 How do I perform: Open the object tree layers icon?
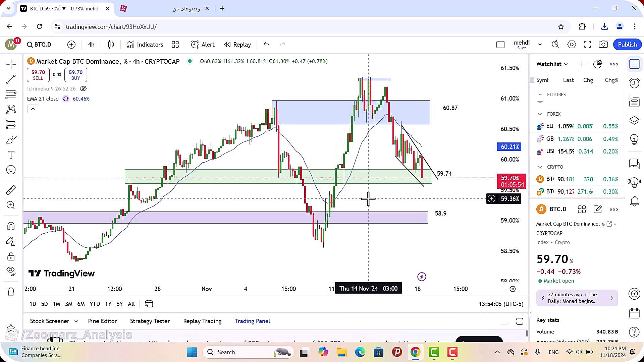[634, 121]
